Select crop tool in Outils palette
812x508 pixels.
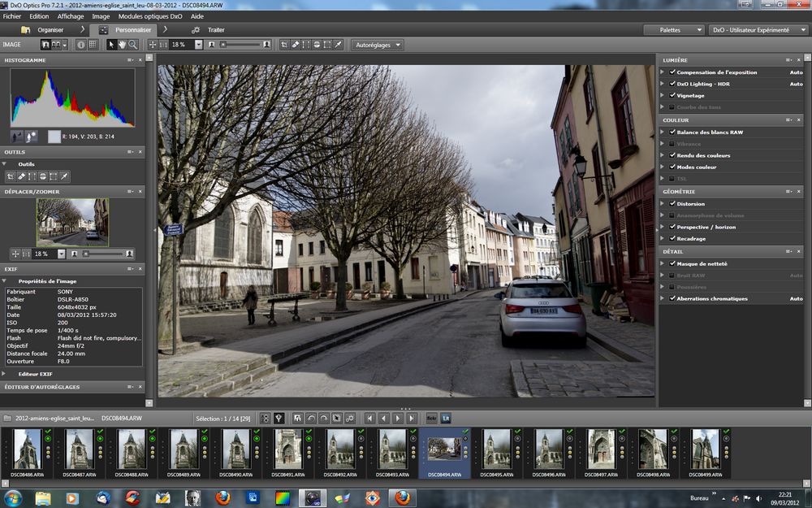pos(11,176)
